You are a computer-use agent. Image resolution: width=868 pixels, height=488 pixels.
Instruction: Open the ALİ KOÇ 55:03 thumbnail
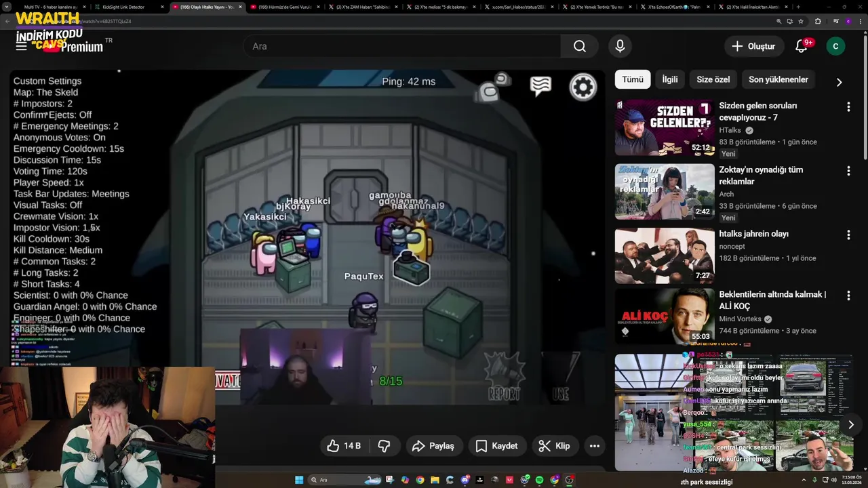pyautogui.click(x=665, y=317)
